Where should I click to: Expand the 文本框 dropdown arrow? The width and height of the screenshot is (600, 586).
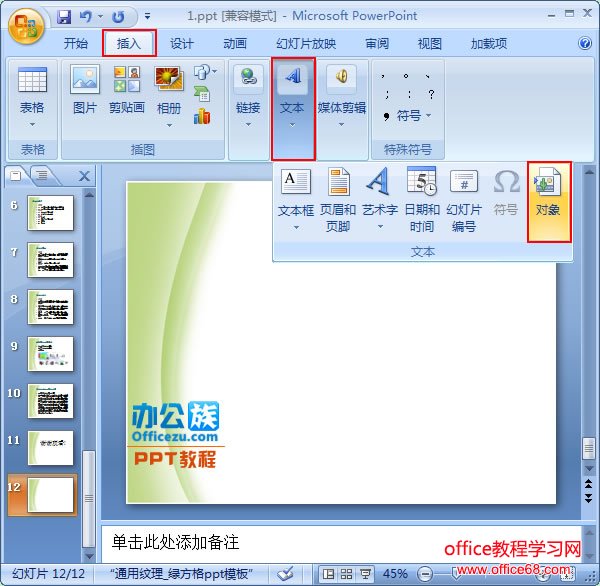[296, 227]
